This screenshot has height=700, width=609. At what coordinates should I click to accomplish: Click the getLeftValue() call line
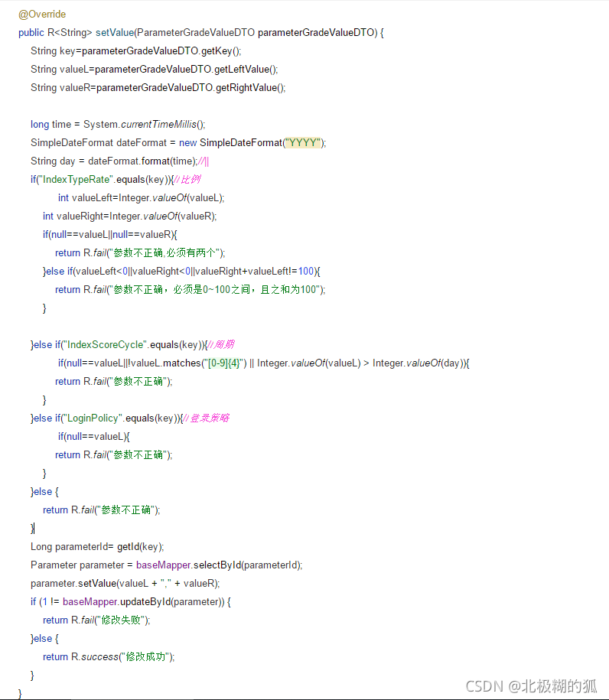pos(154,69)
